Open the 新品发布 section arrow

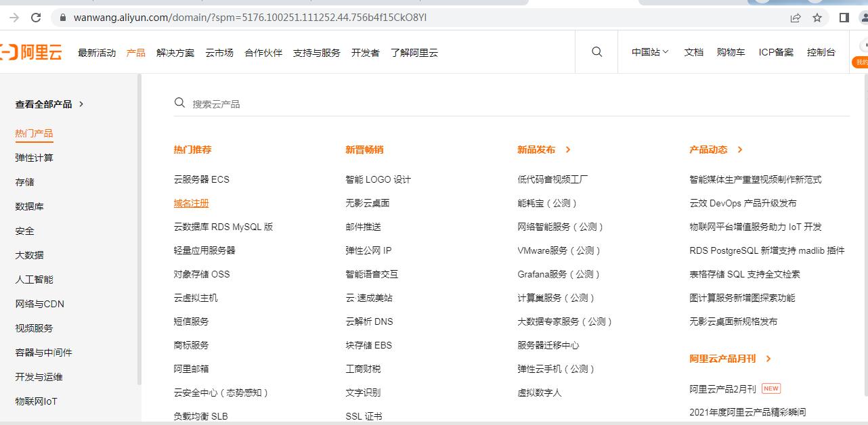pyautogui.click(x=568, y=150)
